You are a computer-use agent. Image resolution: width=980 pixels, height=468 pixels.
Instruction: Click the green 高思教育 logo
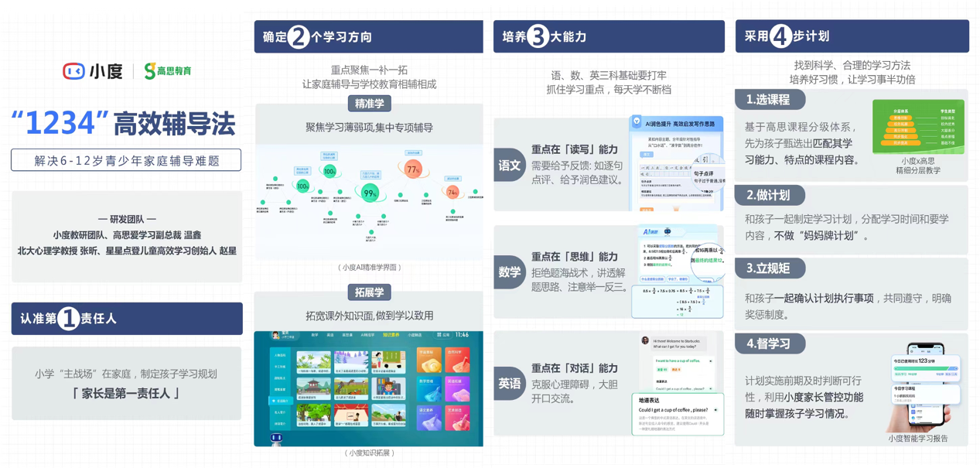[x=168, y=71]
